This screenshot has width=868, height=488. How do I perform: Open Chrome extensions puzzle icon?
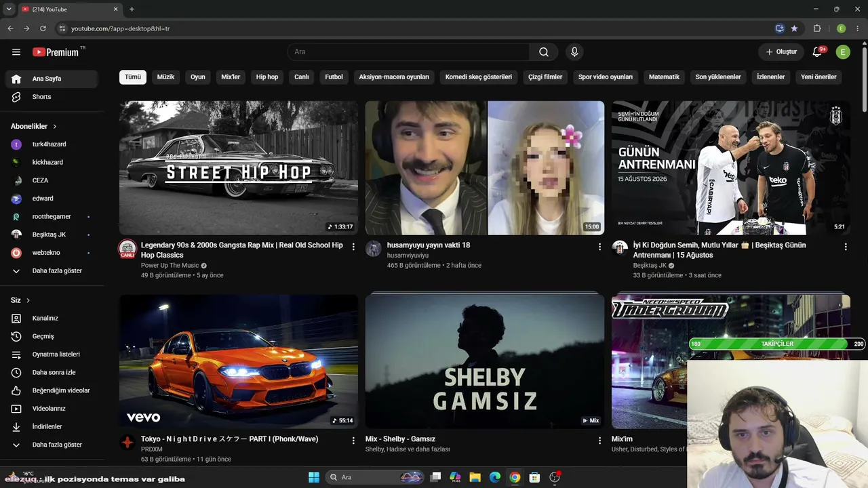pyautogui.click(x=817, y=28)
